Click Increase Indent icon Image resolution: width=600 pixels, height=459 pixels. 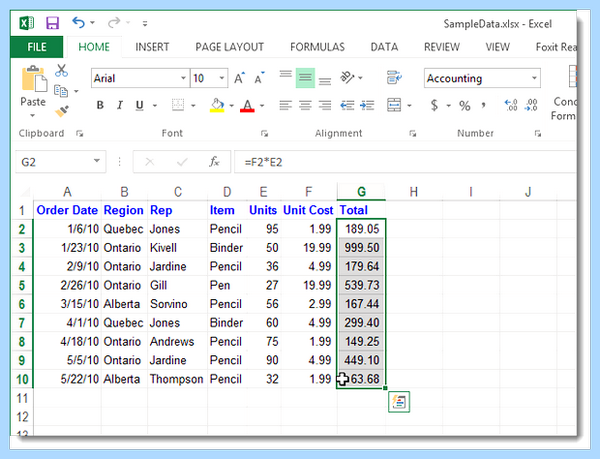pos(367,105)
